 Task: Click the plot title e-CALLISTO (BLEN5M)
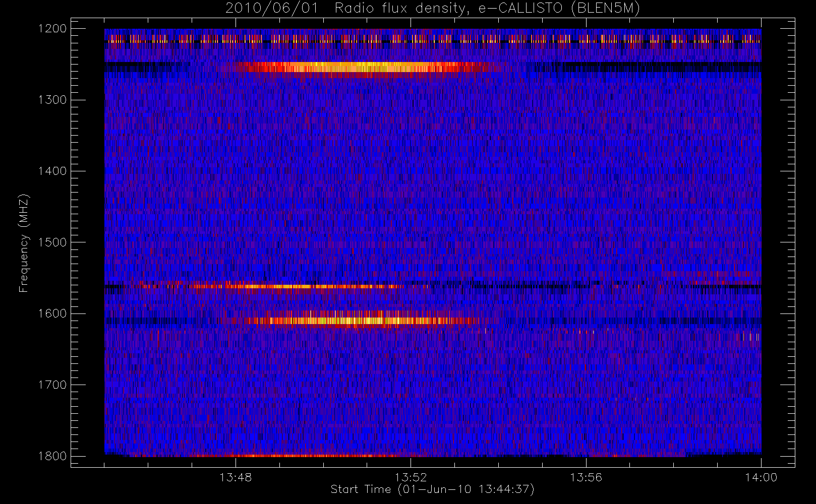tap(432, 8)
